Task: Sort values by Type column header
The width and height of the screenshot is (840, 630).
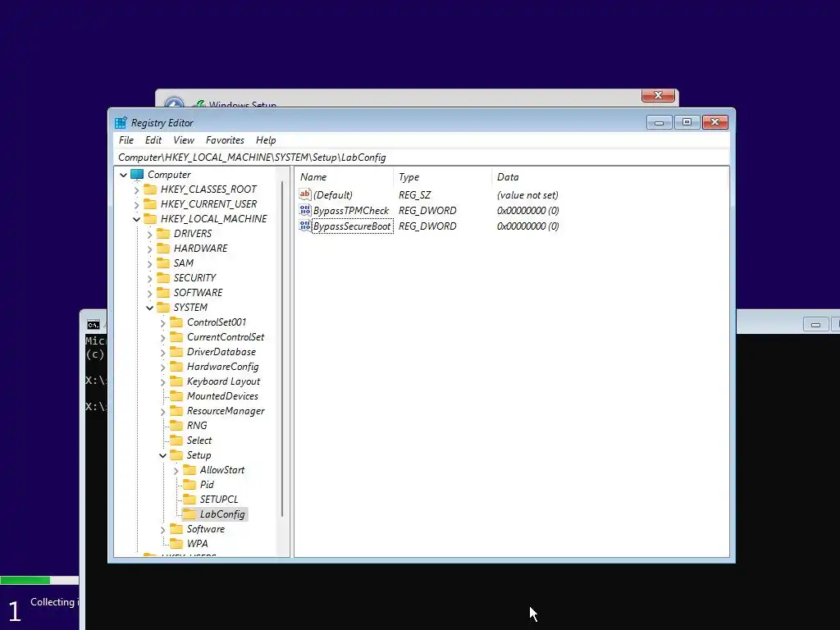Action: [442, 177]
